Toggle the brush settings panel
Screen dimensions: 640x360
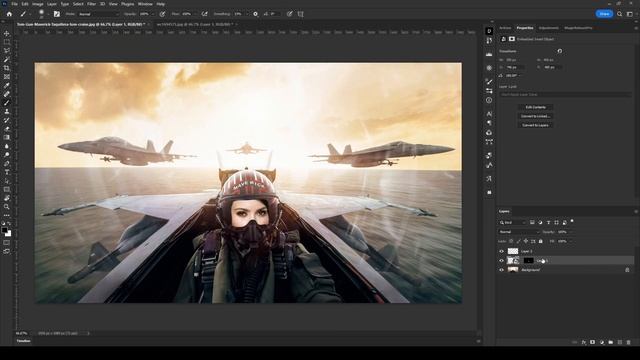(57, 14)
